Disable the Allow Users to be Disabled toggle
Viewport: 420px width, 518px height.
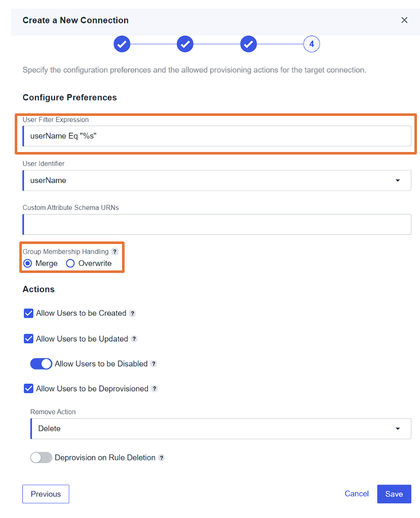point(41,363)
